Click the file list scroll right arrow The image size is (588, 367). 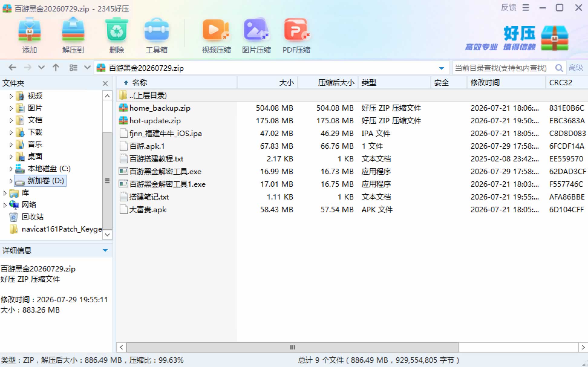583,347
